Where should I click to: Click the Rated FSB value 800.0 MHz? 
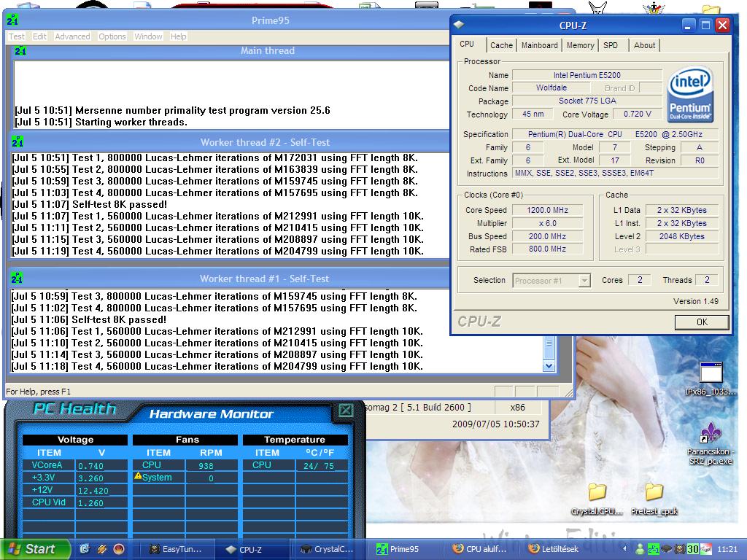[547, 249]
